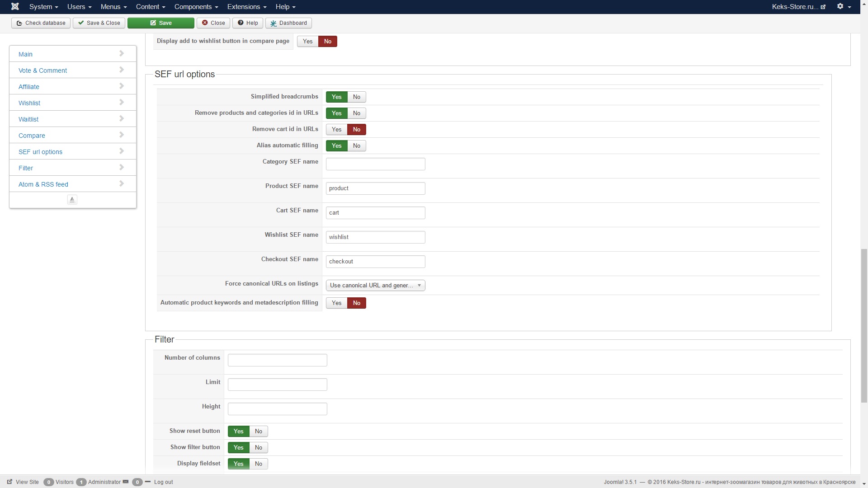Disable Simplified breadcrumbs by choosing No
Viewport: 868px width, 488px height.
357,97
